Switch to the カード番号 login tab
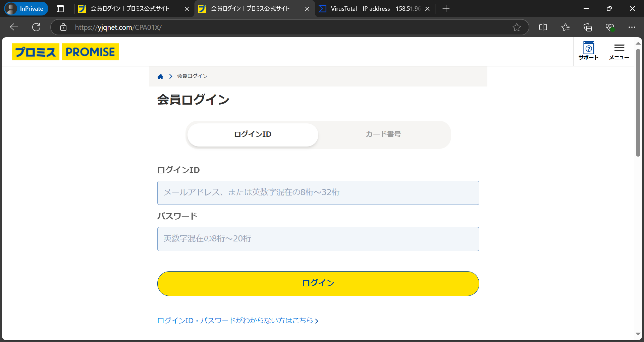644x342 pixels. (x=383, y=134)
